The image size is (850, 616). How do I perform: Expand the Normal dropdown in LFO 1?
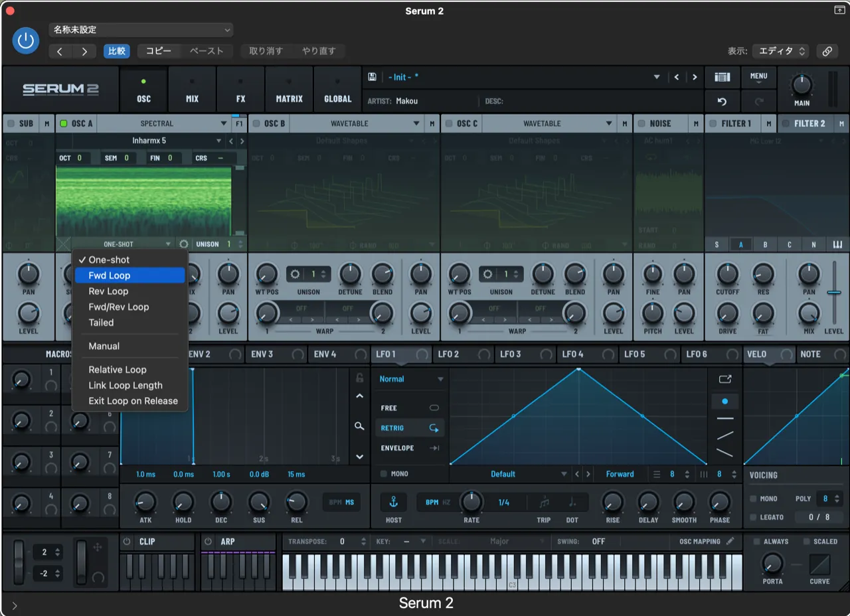[x=410, y=378]
